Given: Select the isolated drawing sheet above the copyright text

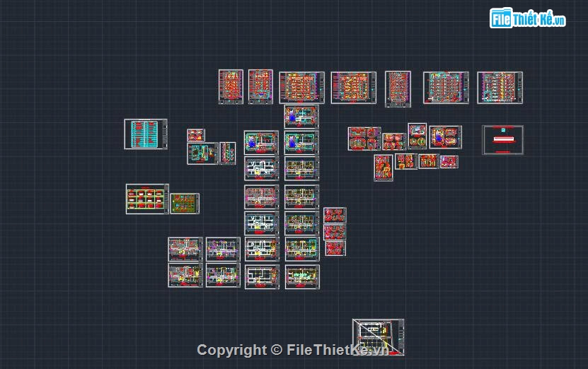Looking at the screenshot, I should point(379,336).
